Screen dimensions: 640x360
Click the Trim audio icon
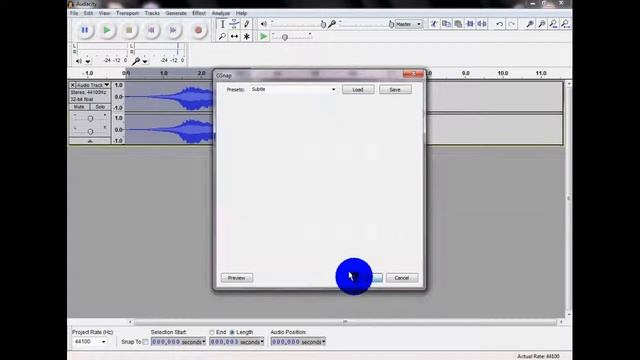click(470, 24)
